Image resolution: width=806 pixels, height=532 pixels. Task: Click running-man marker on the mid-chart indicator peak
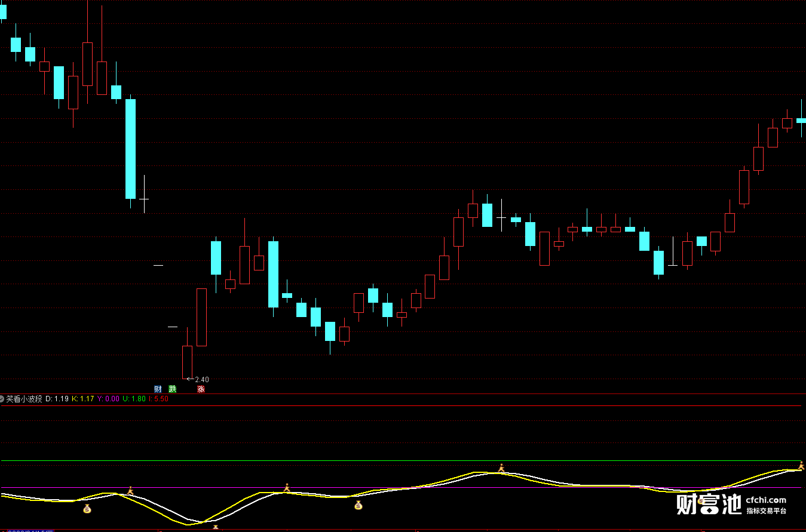click(x=502, y=468)
